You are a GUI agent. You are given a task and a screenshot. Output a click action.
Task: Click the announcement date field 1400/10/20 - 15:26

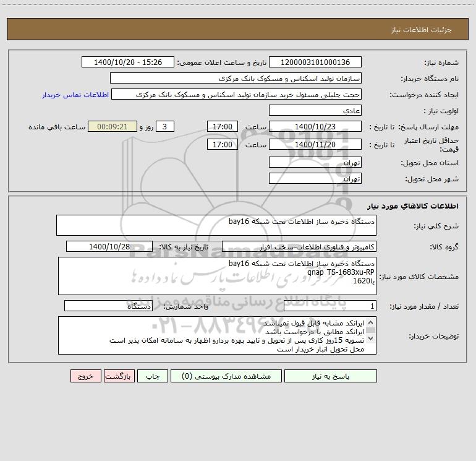tap(128, 62)
